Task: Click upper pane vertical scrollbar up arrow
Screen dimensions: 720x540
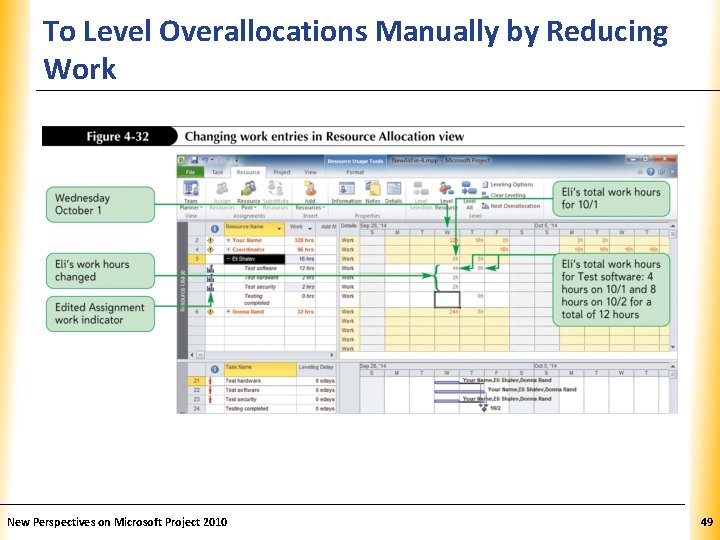Action: [673, 226]
